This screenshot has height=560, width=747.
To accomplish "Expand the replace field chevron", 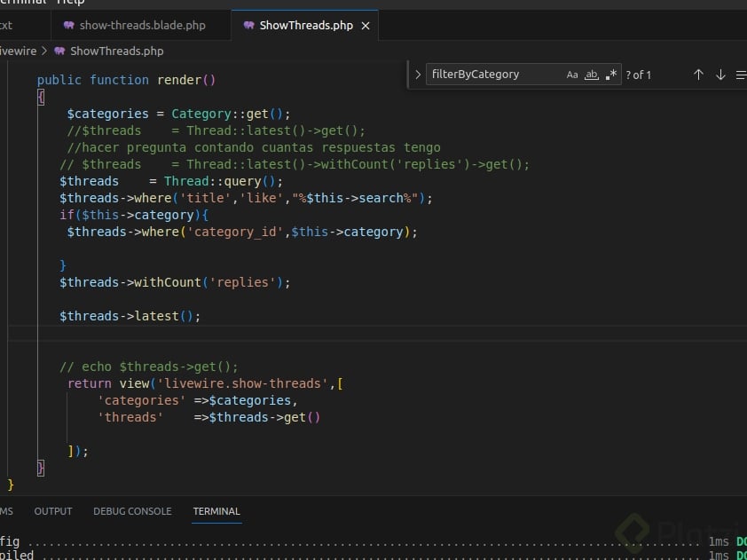I will point(418,75).
